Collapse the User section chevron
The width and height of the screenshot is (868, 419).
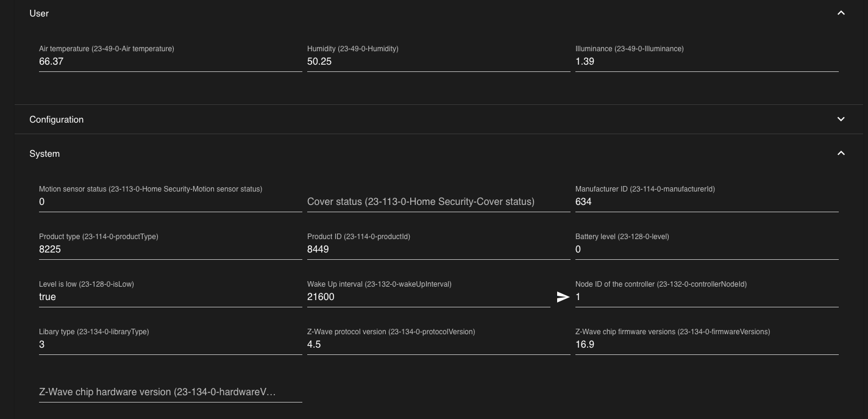(x=841, y=13)
